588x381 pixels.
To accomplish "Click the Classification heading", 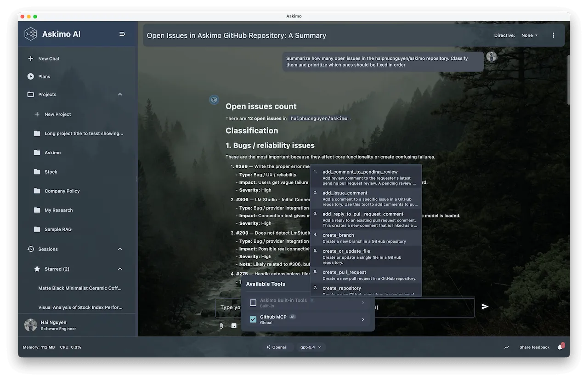I will pyautogui.click(x=252, y=131).
